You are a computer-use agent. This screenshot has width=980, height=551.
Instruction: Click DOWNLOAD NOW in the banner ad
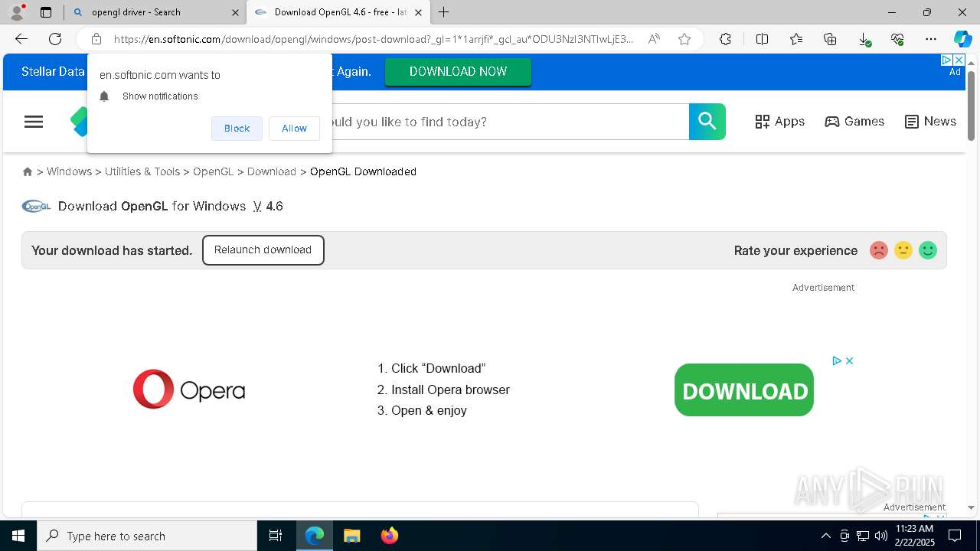pos(458,71)
